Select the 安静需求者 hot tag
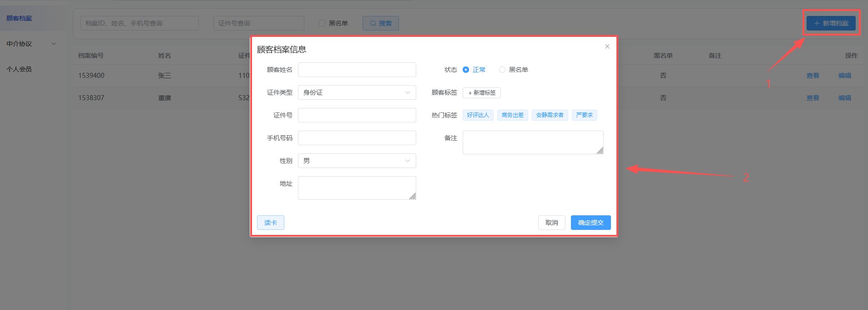This screenshot has height=310, width=868. click(x=550, y=115)
